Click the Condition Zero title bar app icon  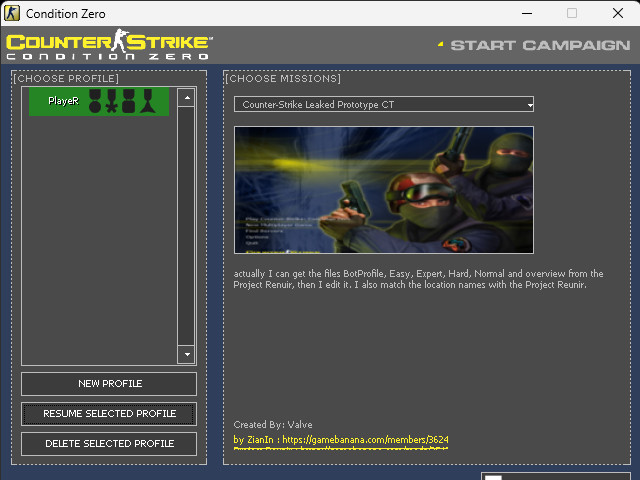pos(12,13)
